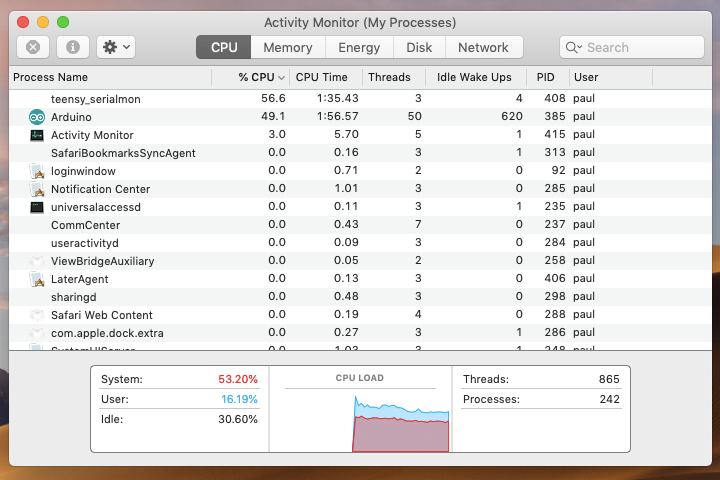
Task: Select the teensy_serialmon process row
Action: click(x=360, y=99)
